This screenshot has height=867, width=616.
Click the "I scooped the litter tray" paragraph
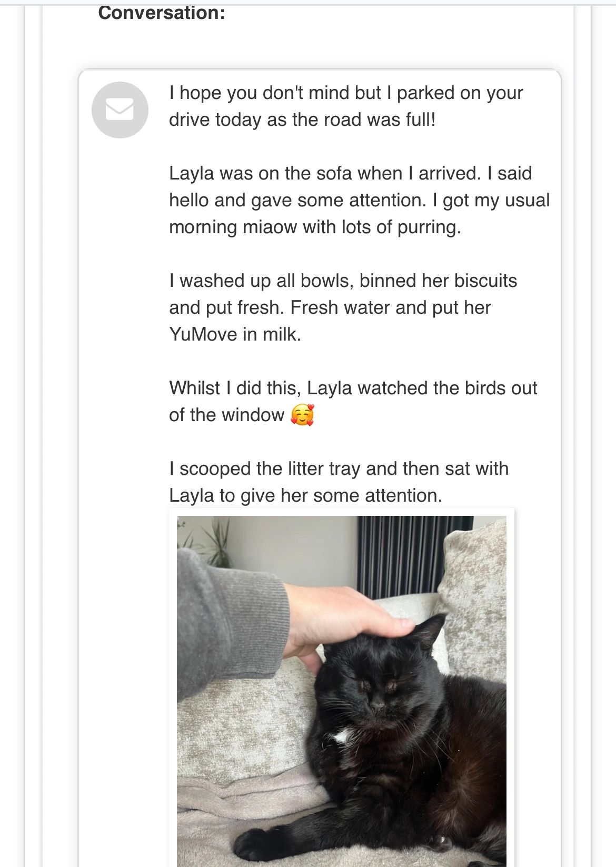pyautogui.click(x=339, y=482)
